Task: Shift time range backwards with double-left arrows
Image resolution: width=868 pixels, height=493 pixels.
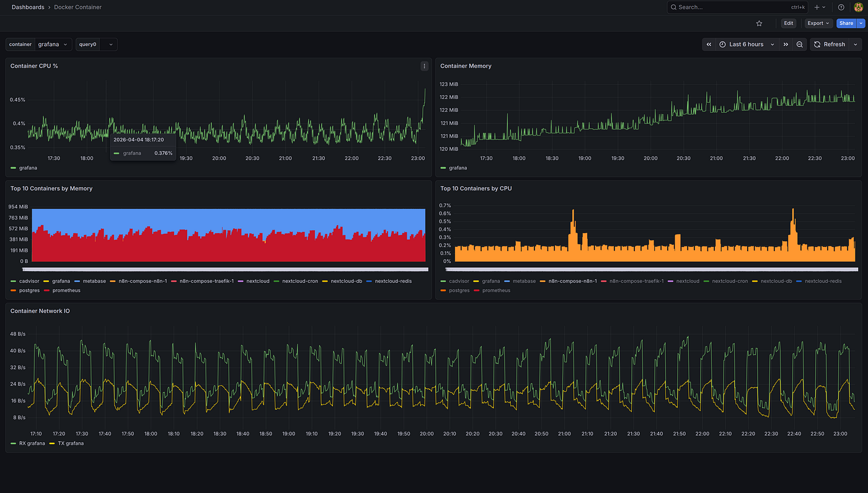Action: [709, 45]
